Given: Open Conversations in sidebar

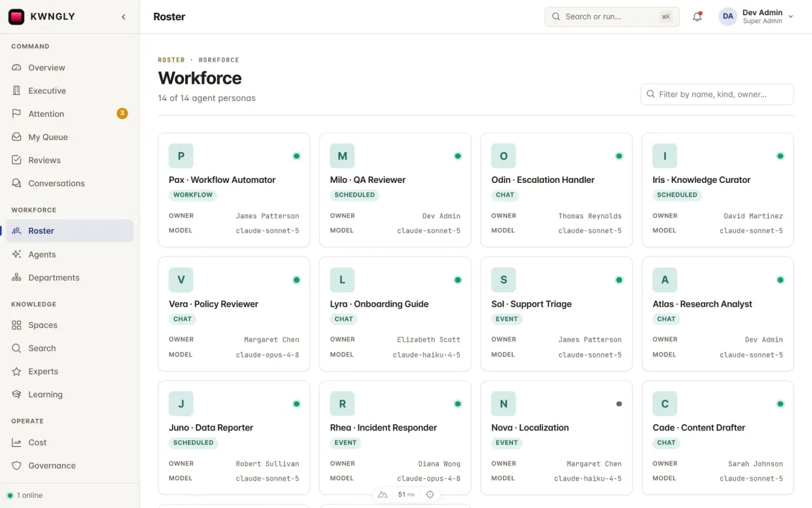Looking at the screenshot, I should (x=70, y=184).
